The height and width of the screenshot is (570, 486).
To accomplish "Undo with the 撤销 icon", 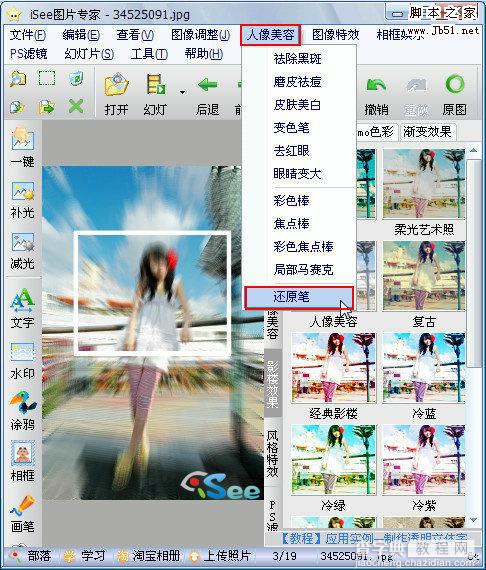I will click(x=376, y=95).
